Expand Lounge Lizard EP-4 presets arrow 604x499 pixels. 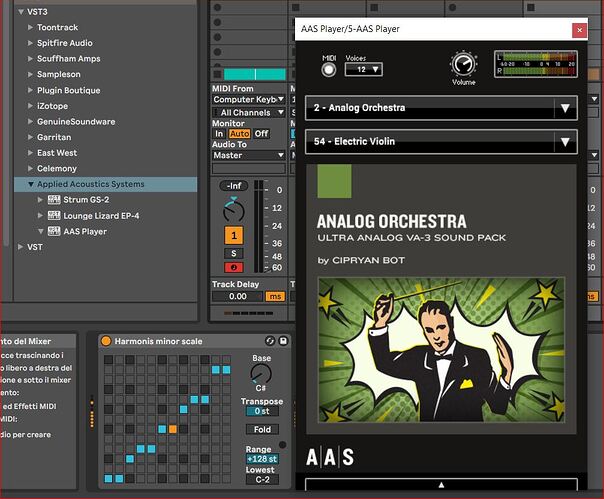(40, 215)
